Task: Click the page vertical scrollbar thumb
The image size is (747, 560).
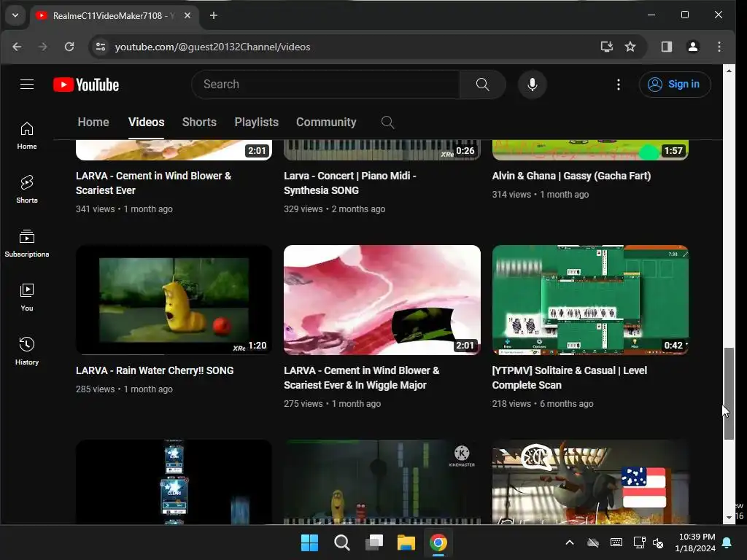Action: click(729, 394)
